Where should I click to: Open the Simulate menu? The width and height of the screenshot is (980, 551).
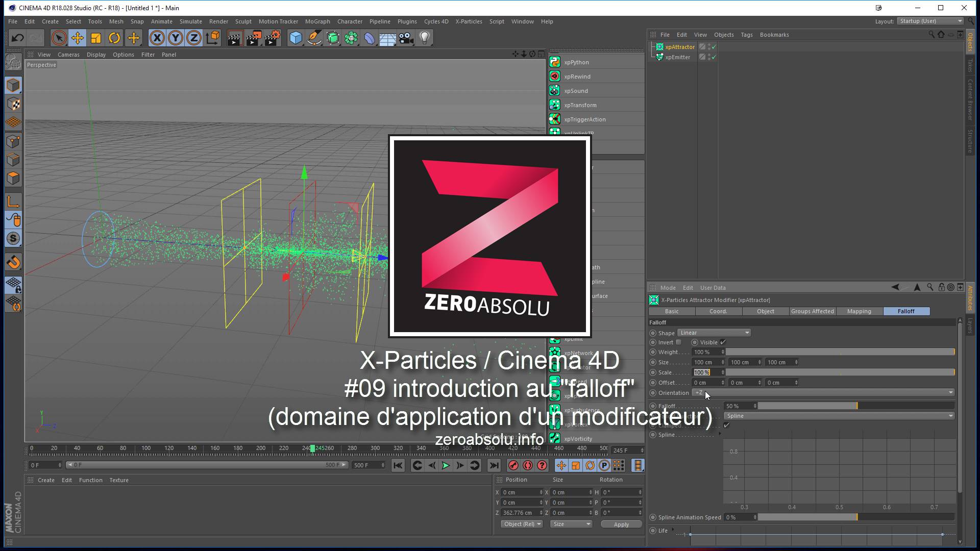[x=190, y=21]
